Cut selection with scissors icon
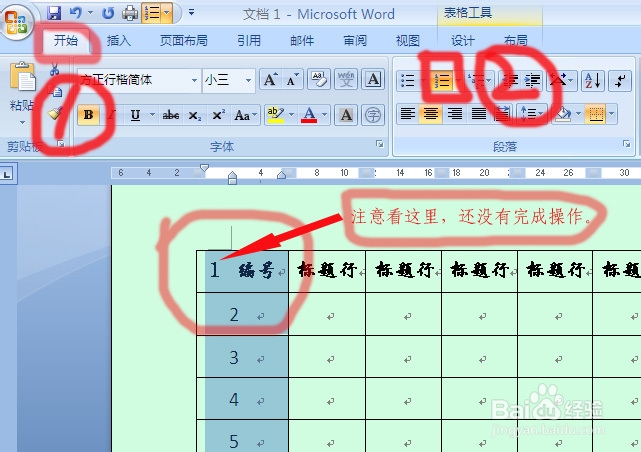Image resolution: width=641 pixels, height=452 pixels. [x=54, y=70]
